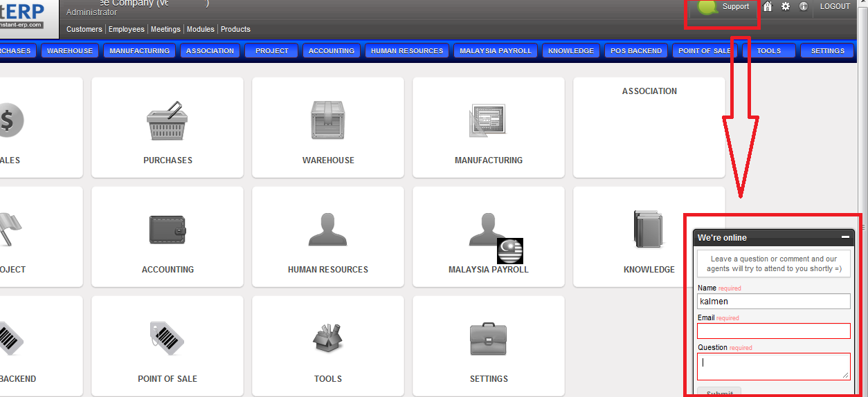The image size is (868, 397).
Task: Select the MANUFACTURING menu tab
Action: click(x=139, y=50)
